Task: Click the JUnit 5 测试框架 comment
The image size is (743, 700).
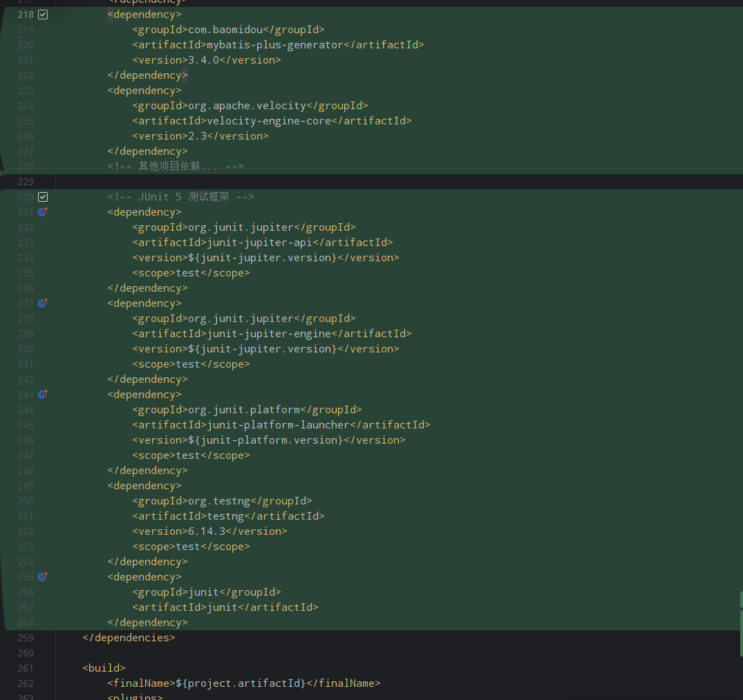Action: click(181, 196)
